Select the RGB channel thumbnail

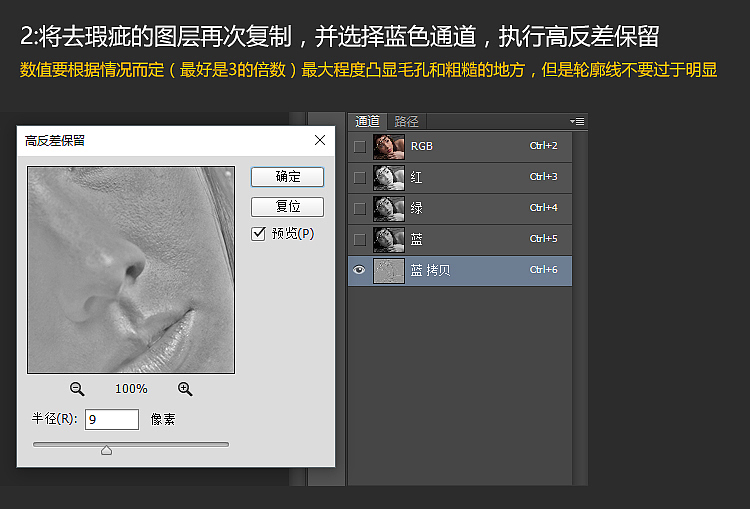point(388,146)
